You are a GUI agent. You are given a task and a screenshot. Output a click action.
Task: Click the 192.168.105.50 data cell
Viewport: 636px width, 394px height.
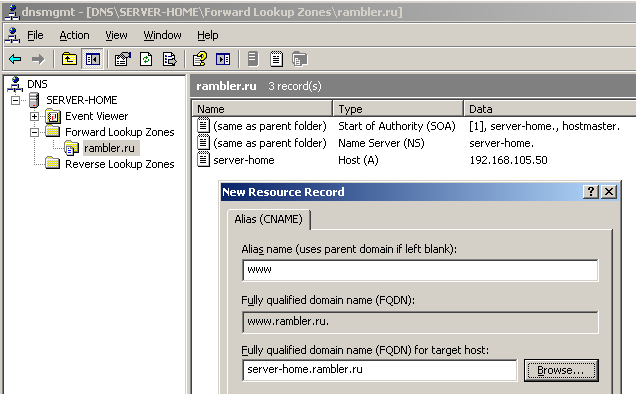coord(508,160)
